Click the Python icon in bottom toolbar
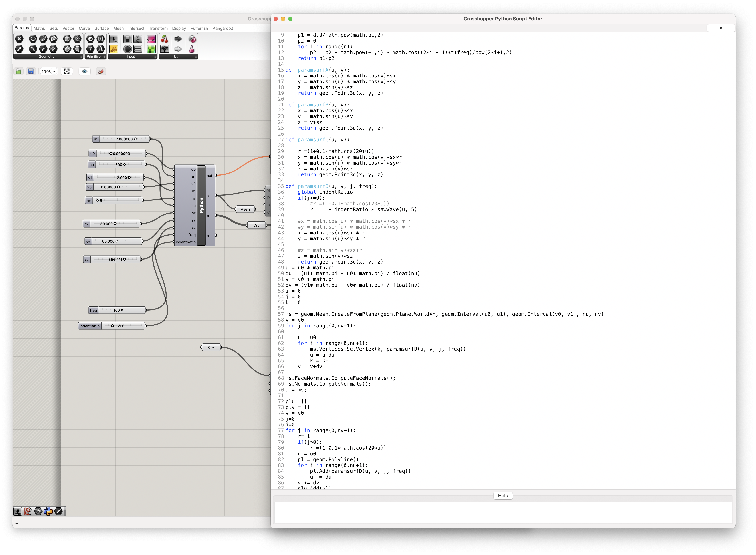Image resolution: width=756 pixels, height=555 pixels. pos(48,511)
